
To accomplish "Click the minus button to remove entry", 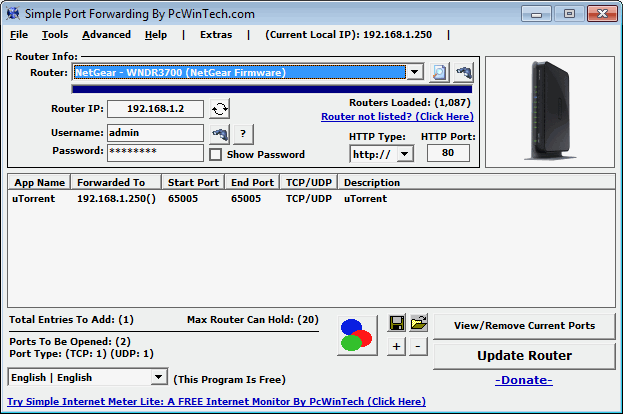I will pyautogui.click(x=418, y=346).
